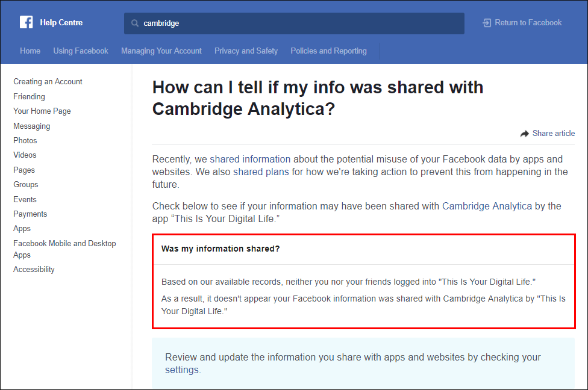Select Groups in sidebar
The image size is (588, 390).
click(26, 185)
